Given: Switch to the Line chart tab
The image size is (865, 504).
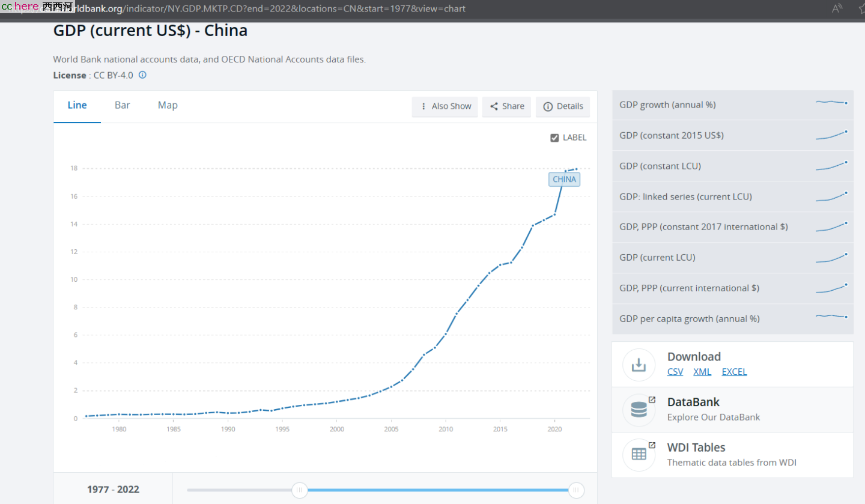Looking at the screenshot, I should [77, 106].
